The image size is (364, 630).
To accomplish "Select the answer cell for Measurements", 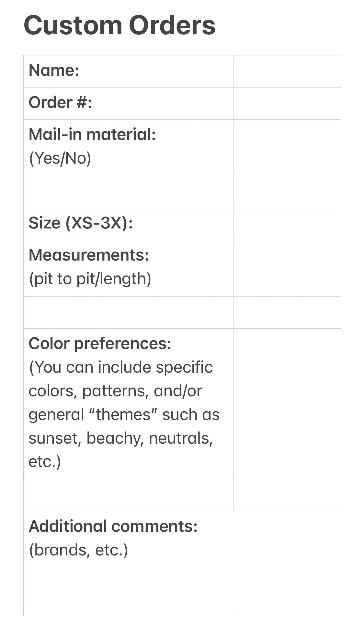I will (x=287, y=268).
